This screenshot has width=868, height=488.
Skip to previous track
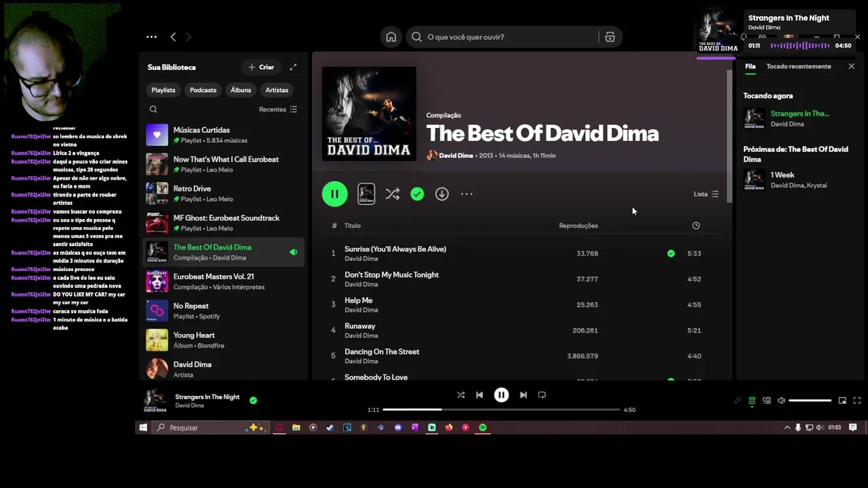point(479,395)
